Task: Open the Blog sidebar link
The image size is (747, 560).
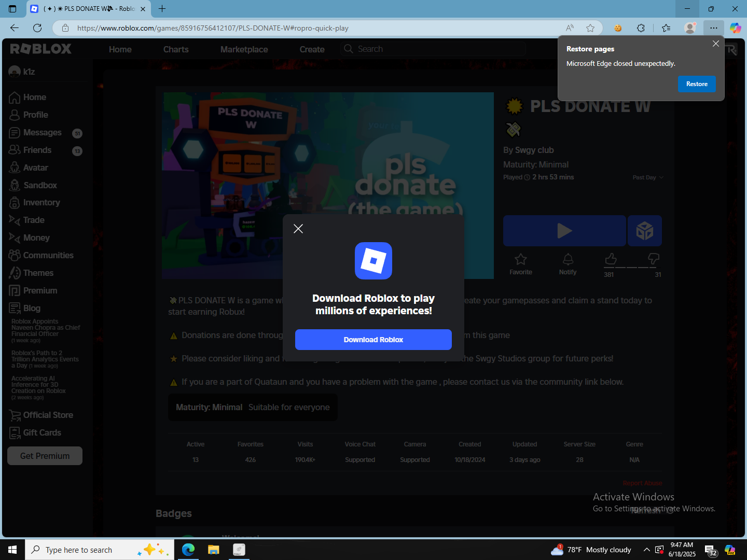Action: (x=25, y=309)
